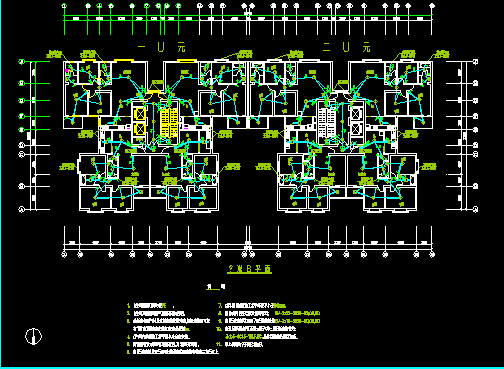Select the underlined white notes heading
Image resolution: width=504 pixels, height=369 pixels.
pyautogui.click(x=215, y=287)
